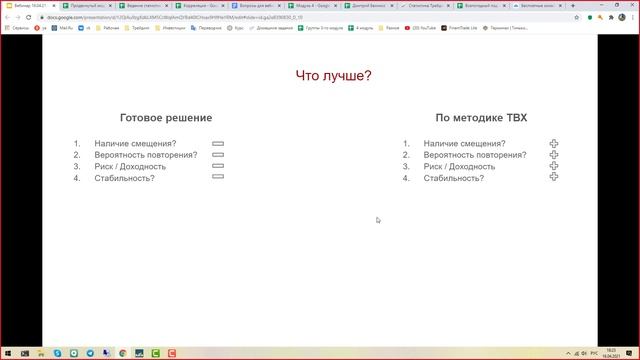Open the taskbar clock and date

(x=611, y=353)
